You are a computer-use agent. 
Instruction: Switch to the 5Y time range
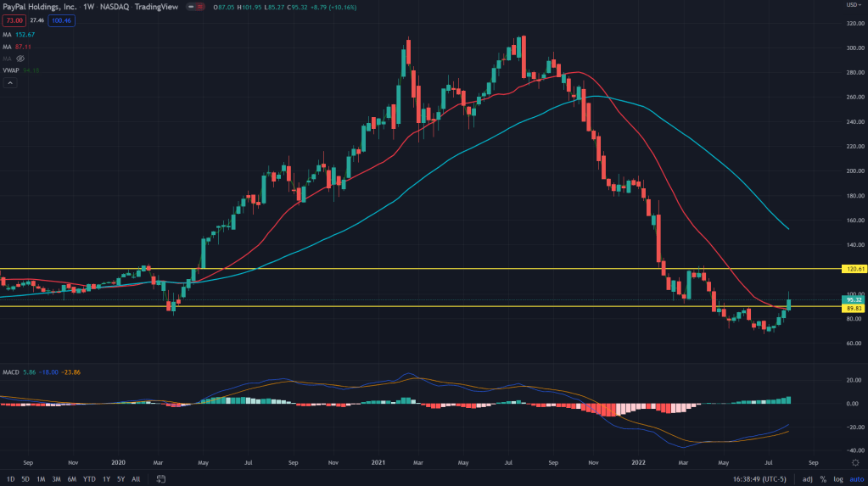[x=120, y=479]
